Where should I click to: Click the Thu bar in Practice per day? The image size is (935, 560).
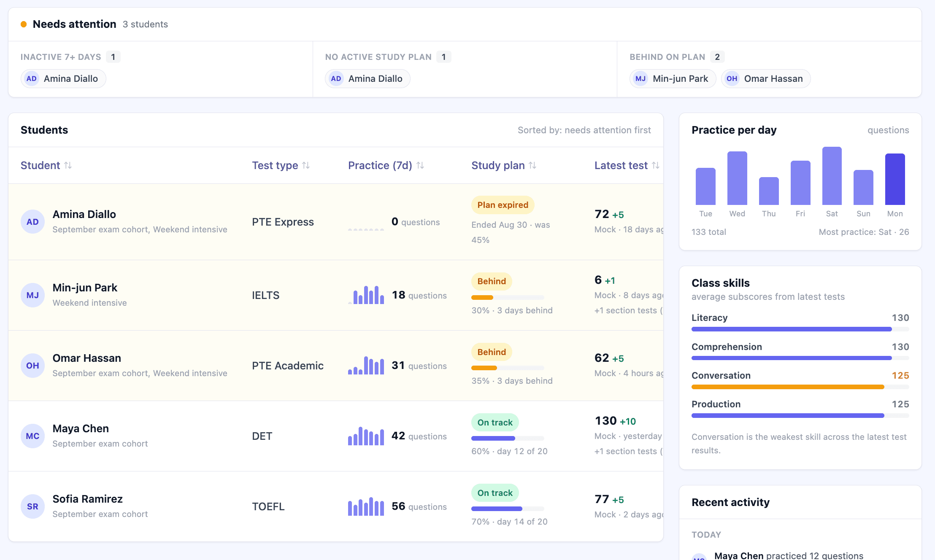769,191
